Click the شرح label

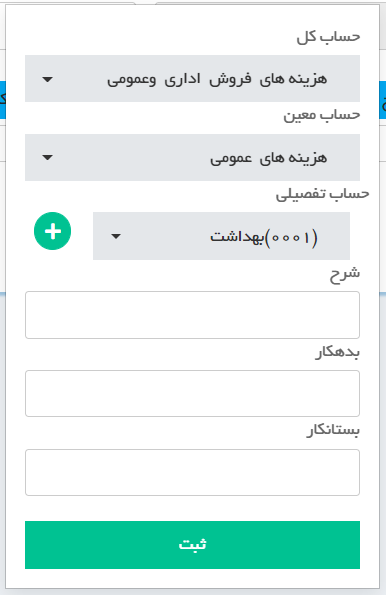point(345,274)
